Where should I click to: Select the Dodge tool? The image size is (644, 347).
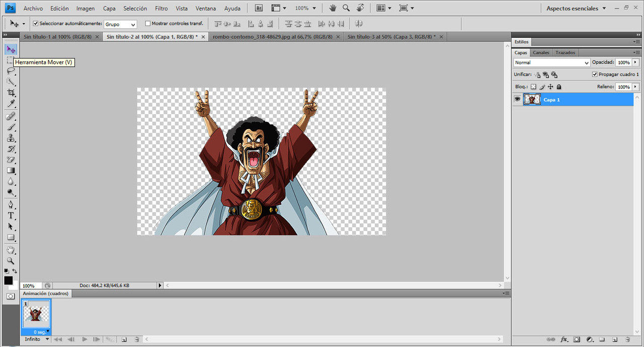point(11,193)
